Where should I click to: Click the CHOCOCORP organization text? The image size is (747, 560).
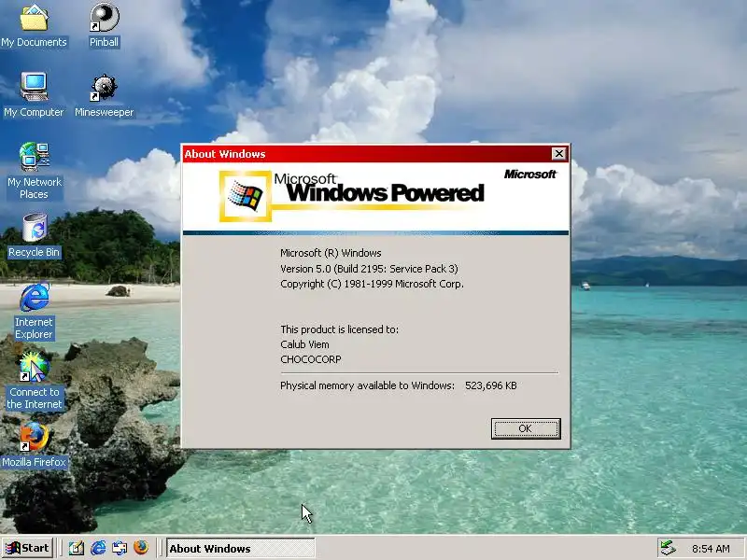click(311, 359)
